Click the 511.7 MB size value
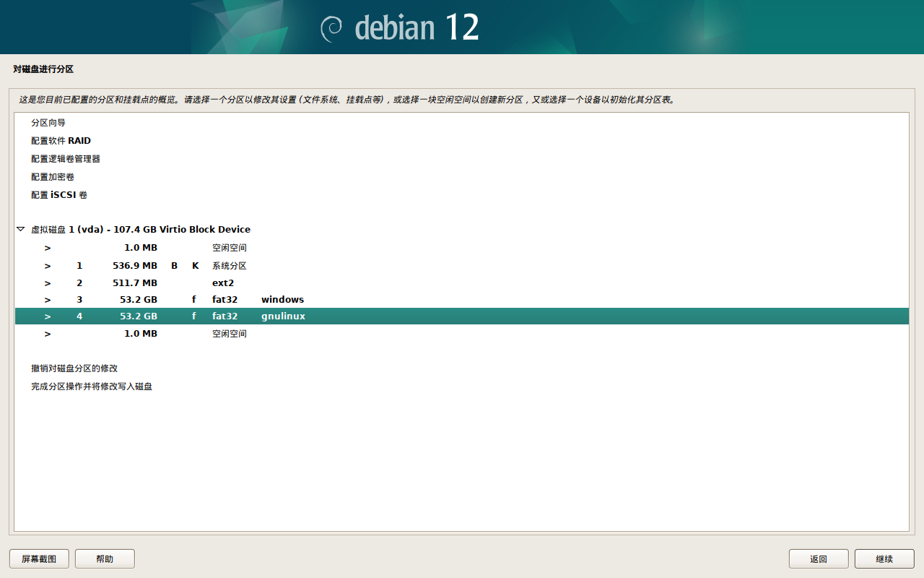The image size is (924, 578). click(x=135, y=283)
